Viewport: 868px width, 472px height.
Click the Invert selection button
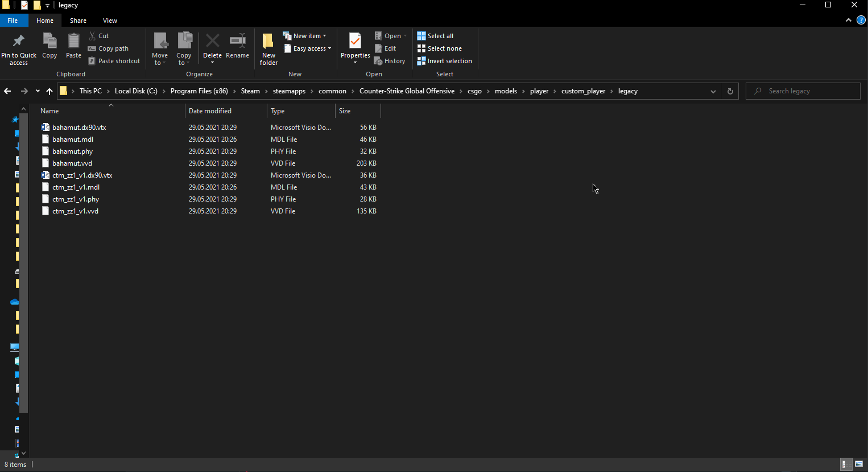(444, 61)
